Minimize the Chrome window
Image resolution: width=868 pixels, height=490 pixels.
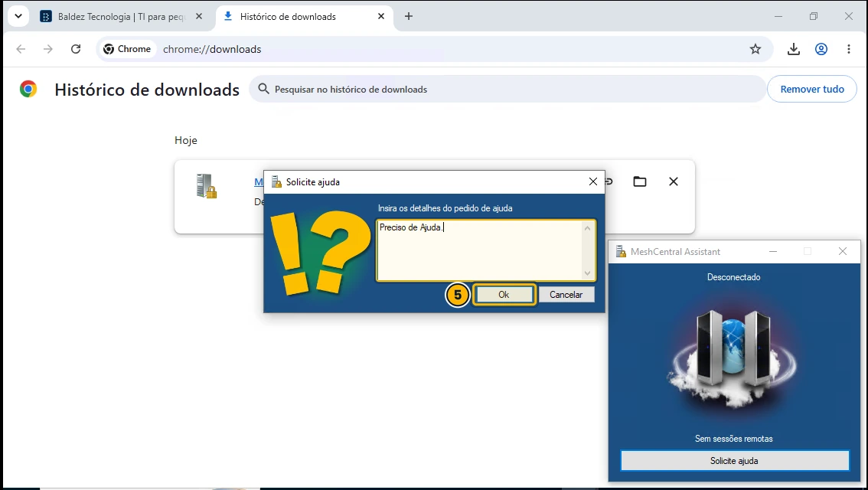(778, 17)
